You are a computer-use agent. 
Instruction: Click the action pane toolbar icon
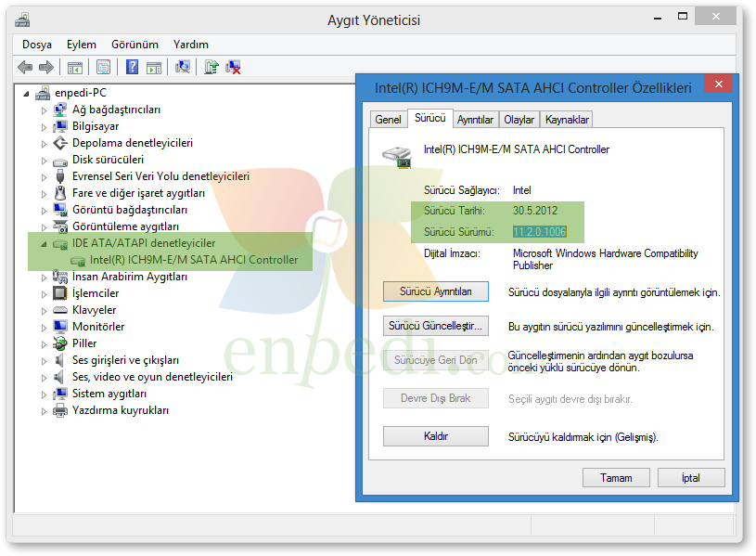click(x=154, y=68)
